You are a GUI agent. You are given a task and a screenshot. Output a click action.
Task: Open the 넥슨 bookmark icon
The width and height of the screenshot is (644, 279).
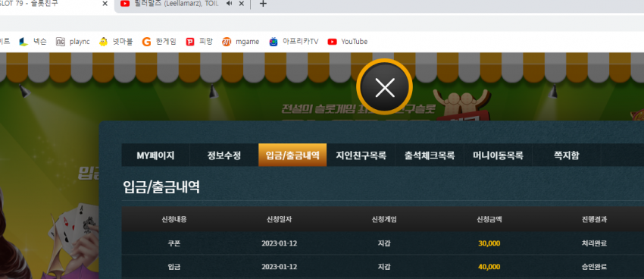[x=23, y=42]
